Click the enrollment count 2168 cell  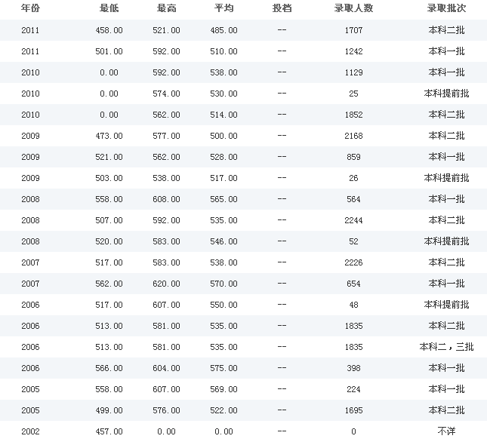coord(353,136)
